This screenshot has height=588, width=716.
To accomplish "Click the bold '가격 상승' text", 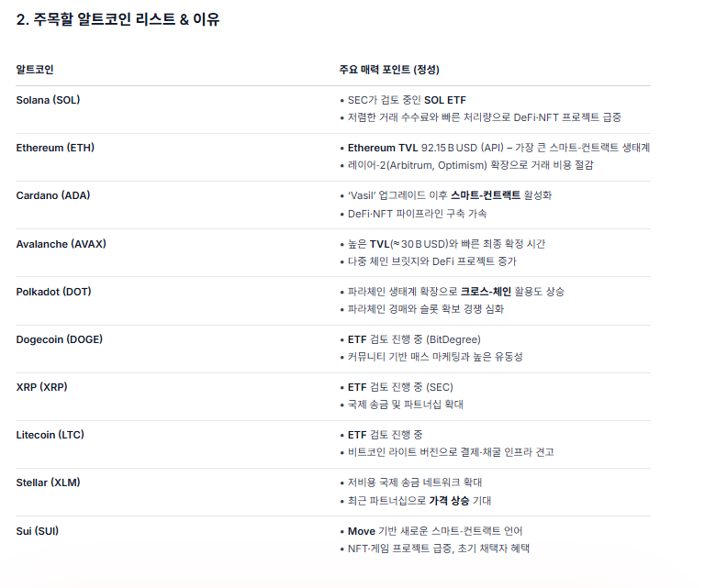I will (450, 501).
